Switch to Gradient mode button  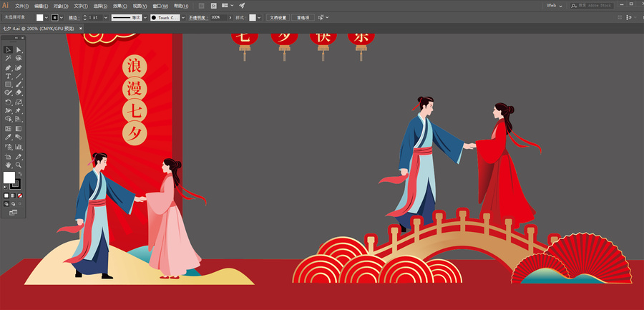pos(13,195)
